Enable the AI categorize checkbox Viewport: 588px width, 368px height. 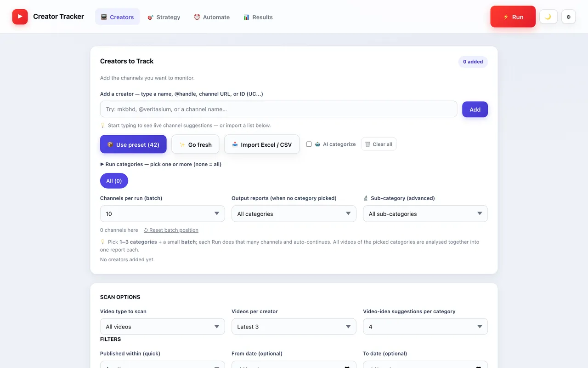coord(309,144)
